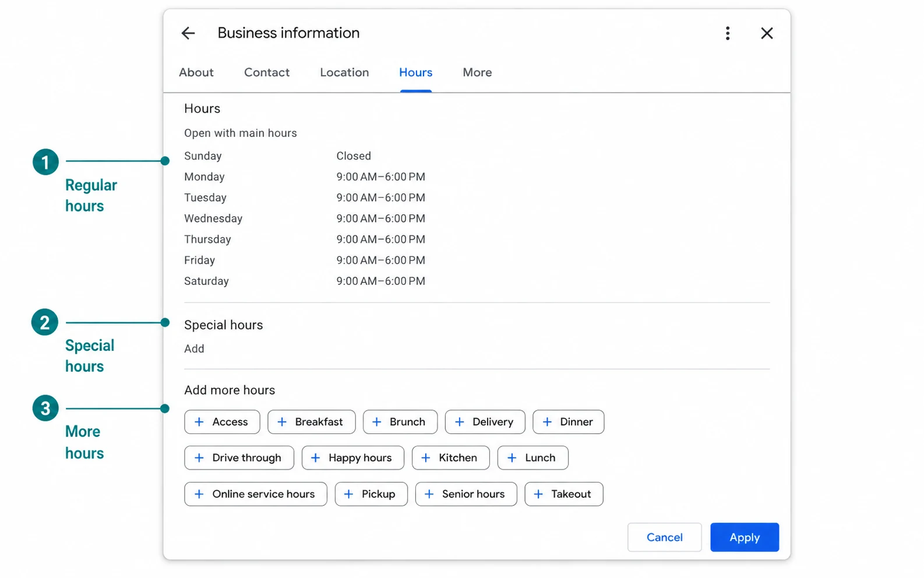924x578 pixels.
Task: Add Happy hours chip
Action: click(x=352, y=458)
